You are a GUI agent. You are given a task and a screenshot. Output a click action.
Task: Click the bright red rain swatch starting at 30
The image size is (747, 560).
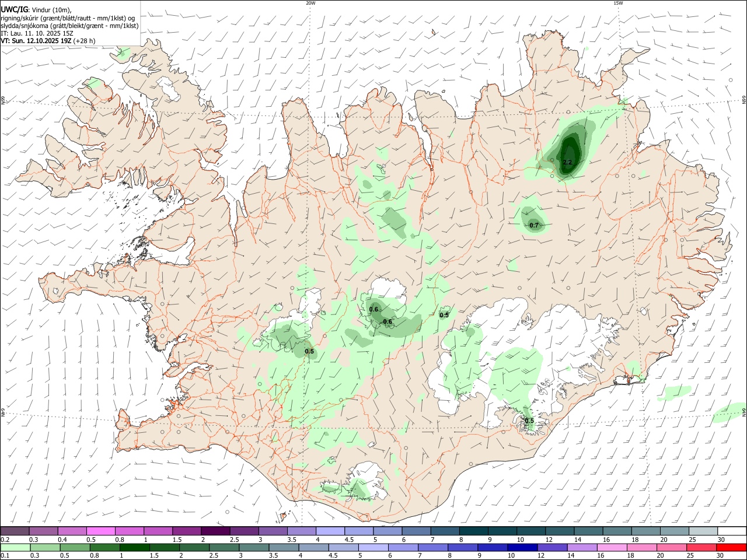coord(731,547)
